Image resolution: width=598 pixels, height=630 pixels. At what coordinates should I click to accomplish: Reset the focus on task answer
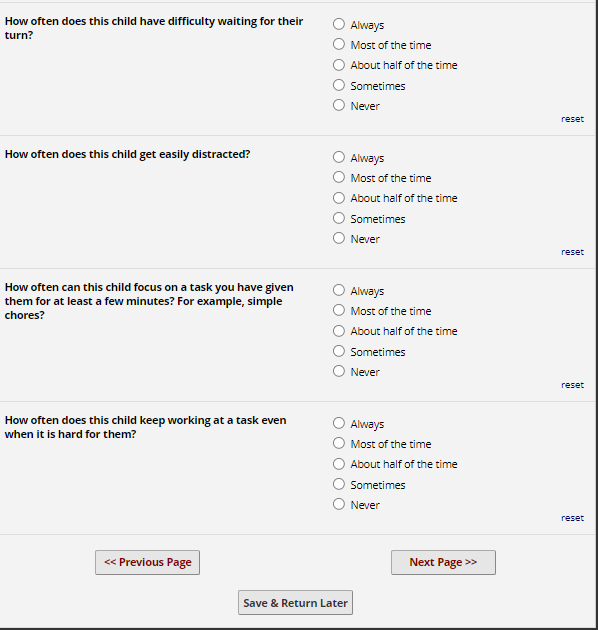(572, 385)
